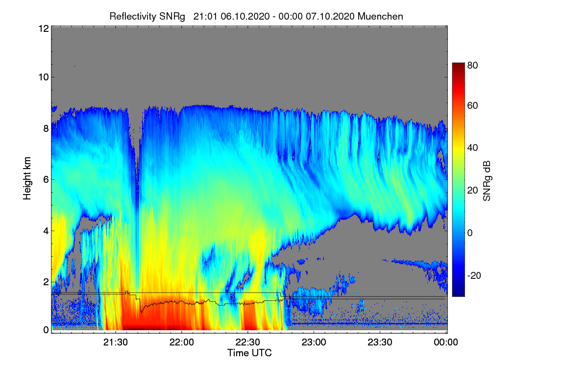Click the 'Muenchen' location in title
The image size is (588, 392).
(380, 16)
